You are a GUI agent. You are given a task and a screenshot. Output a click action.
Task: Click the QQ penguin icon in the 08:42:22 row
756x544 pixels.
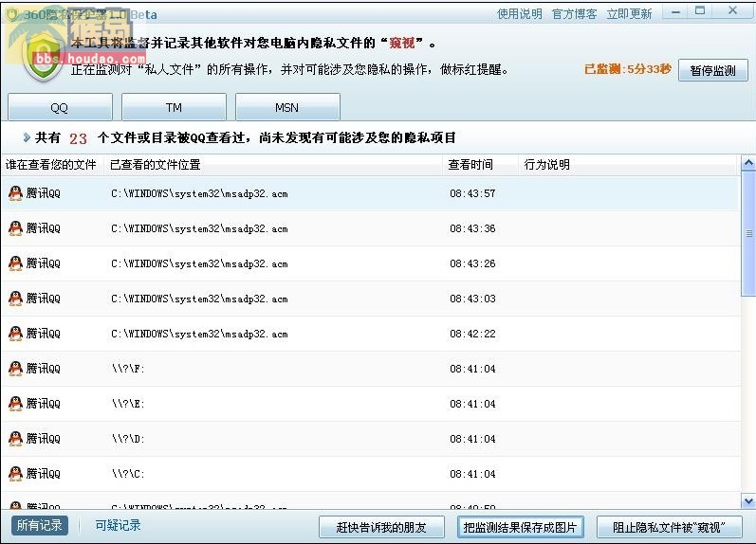(x=15, y=334)
